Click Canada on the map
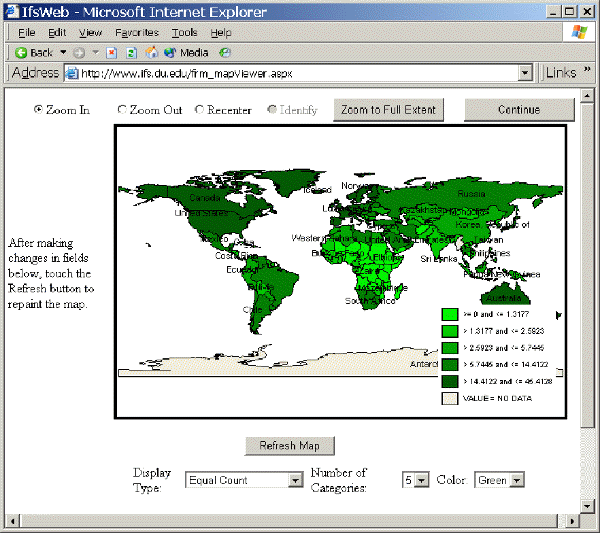Image resolution: width=600 pixels, height=533 pixels. pyautogui.click(x=205, y=198)
